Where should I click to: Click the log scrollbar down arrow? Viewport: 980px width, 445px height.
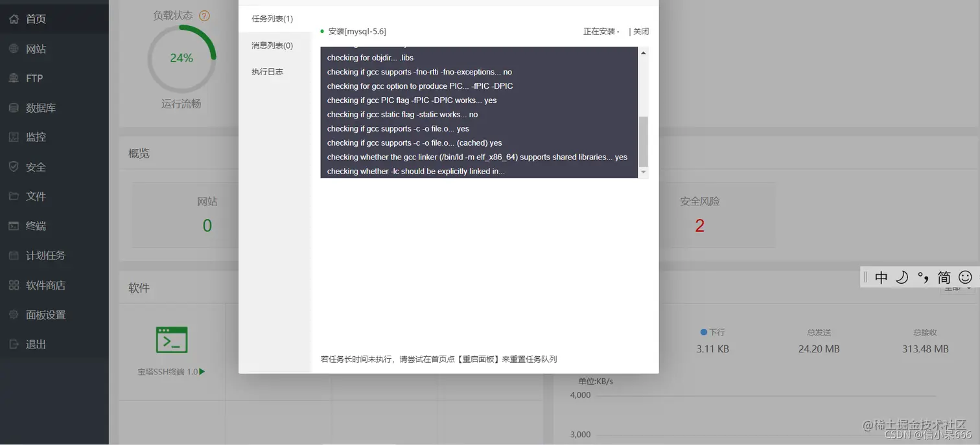point(644,172)
